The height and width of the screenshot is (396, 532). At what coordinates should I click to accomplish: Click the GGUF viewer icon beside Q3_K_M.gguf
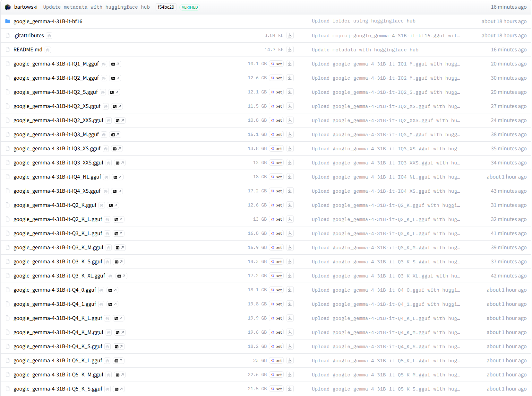point(120,248)
